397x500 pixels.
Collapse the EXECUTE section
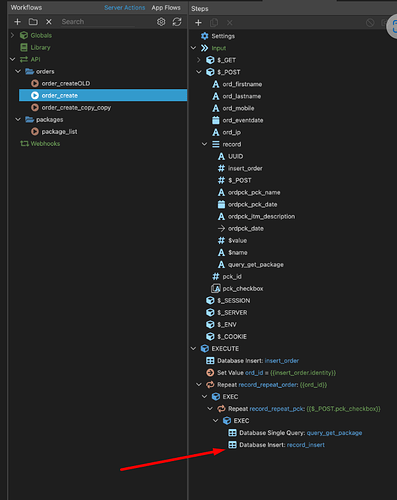point(194,349)
